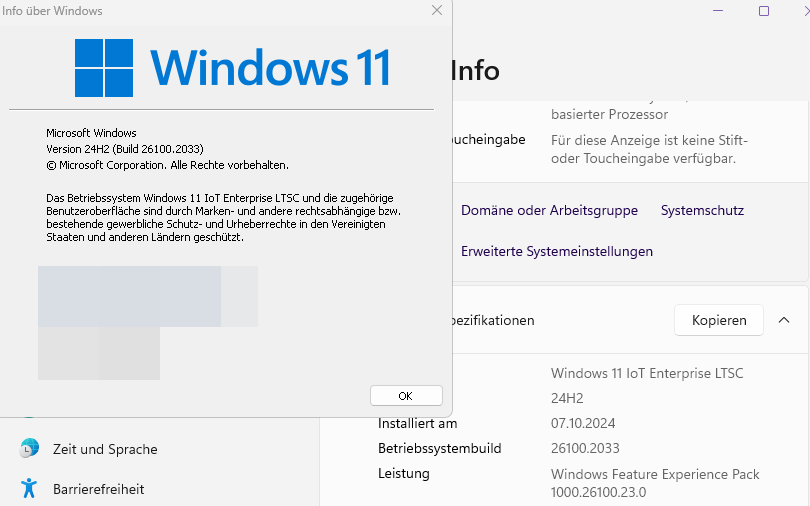This screenshot has width=810, height=506.
Task: Click the Stift- oder Toucheingabe description text
Action: point(649,149)
